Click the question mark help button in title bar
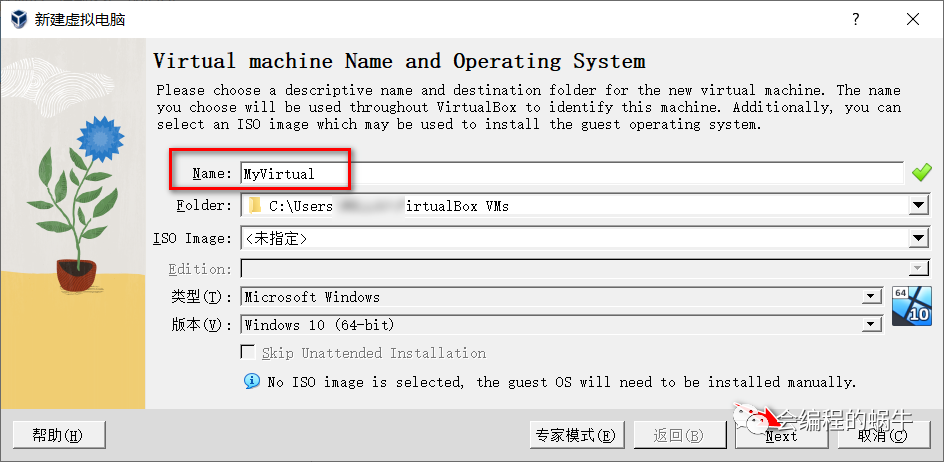This screenshot has width=944, height=462. [x=856, y=19]
